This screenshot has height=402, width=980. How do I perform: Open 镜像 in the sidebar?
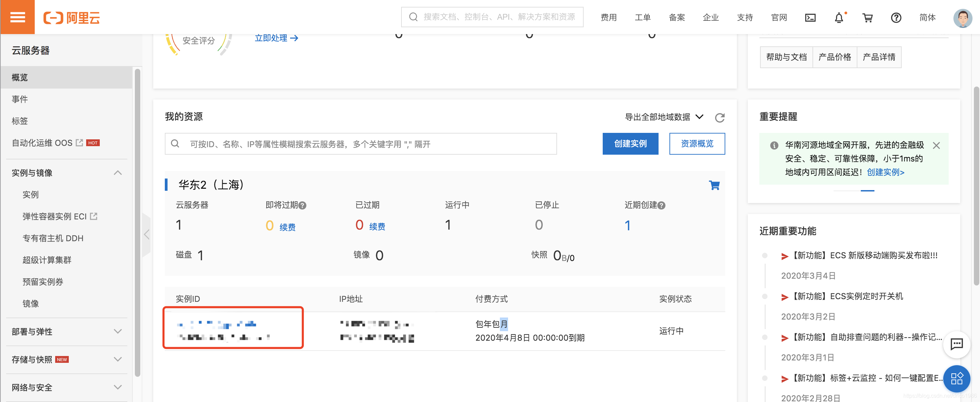30,304
